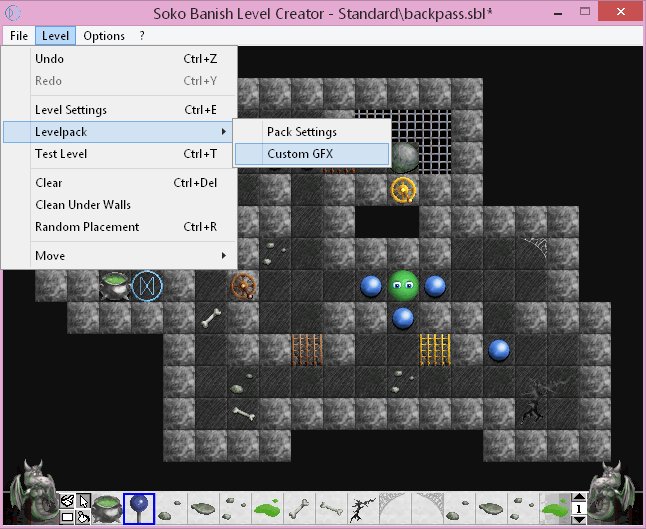This screenshot has height=529, width=646.
Task: Click the blue teleporter ring in the level
Action: [x=147, y=286]
